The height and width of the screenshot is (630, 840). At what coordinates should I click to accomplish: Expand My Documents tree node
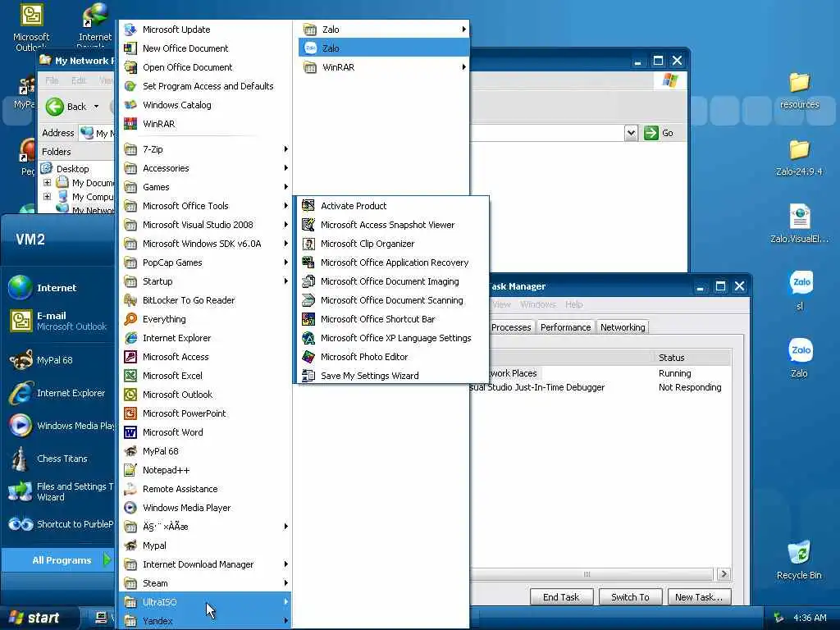[x=47, y=183]
